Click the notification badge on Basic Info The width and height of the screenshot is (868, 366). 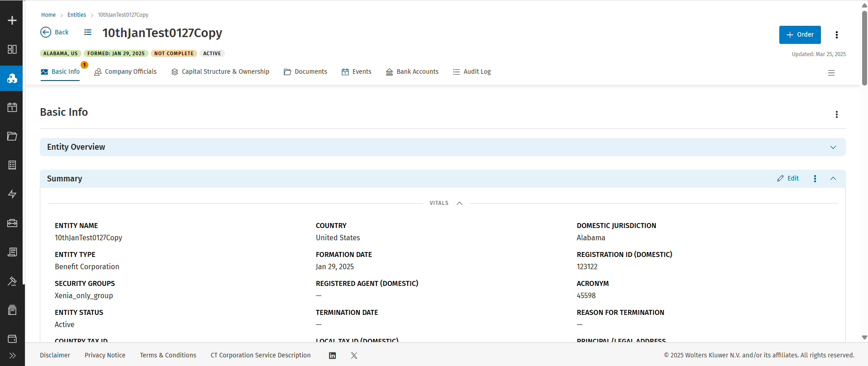(x=84, y=65)
